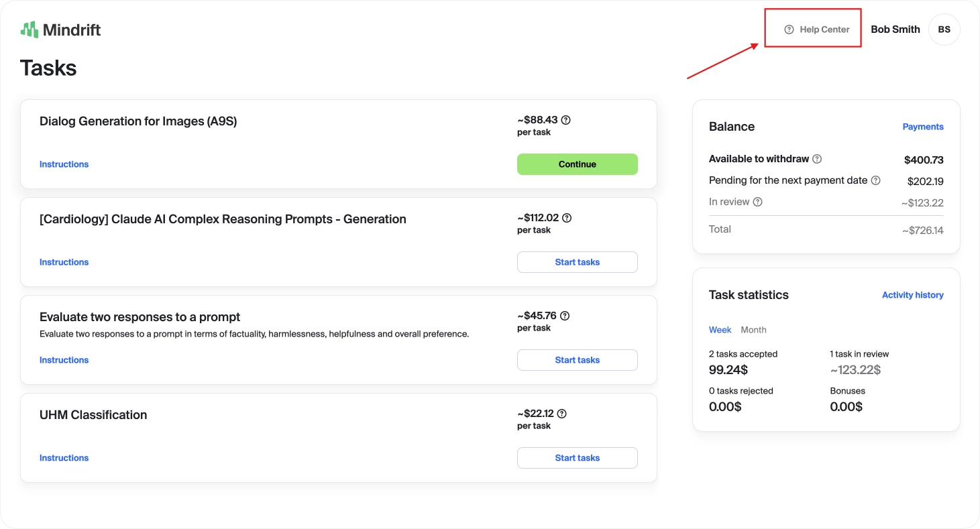Viewport: 980px width, 529px height.
Task: Open the Payments page
Action: tap(923, 126)
